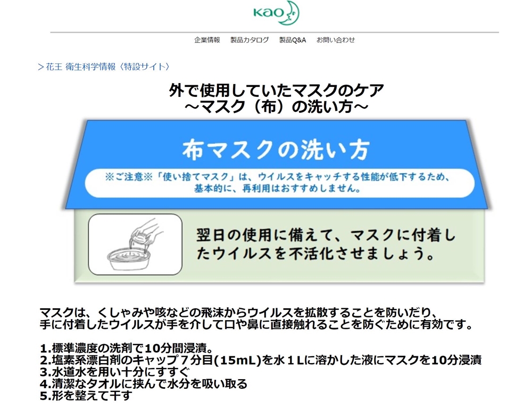Click the heading 外で使用していたマスクのケア
The height and width of the screenshot is (409, 532).
[276, 90]
